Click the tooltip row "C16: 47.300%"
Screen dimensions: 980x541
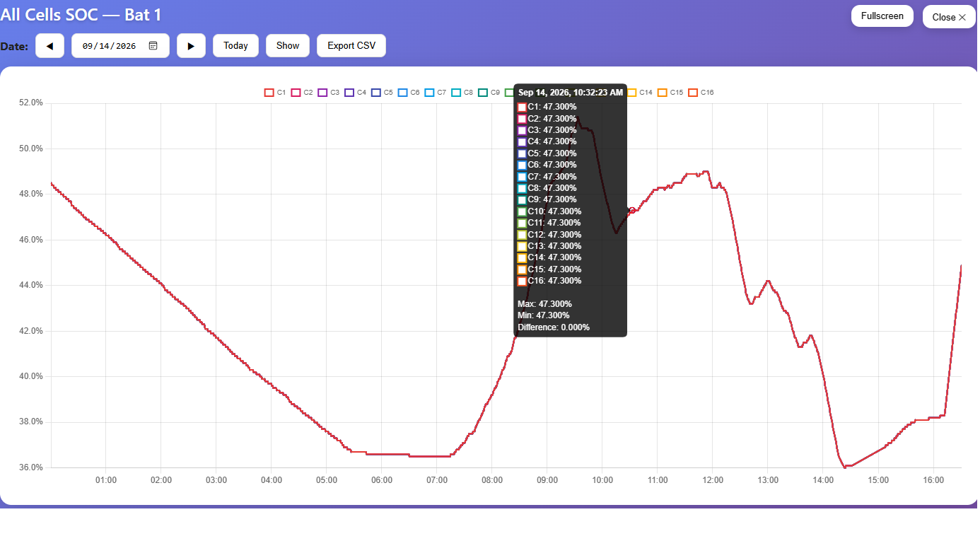(x=549, y=281)
